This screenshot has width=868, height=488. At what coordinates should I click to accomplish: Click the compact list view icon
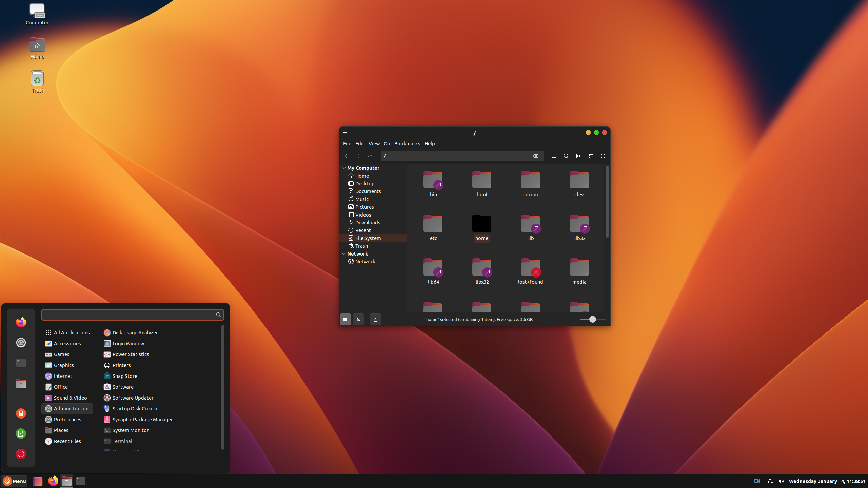click(602, 156)
